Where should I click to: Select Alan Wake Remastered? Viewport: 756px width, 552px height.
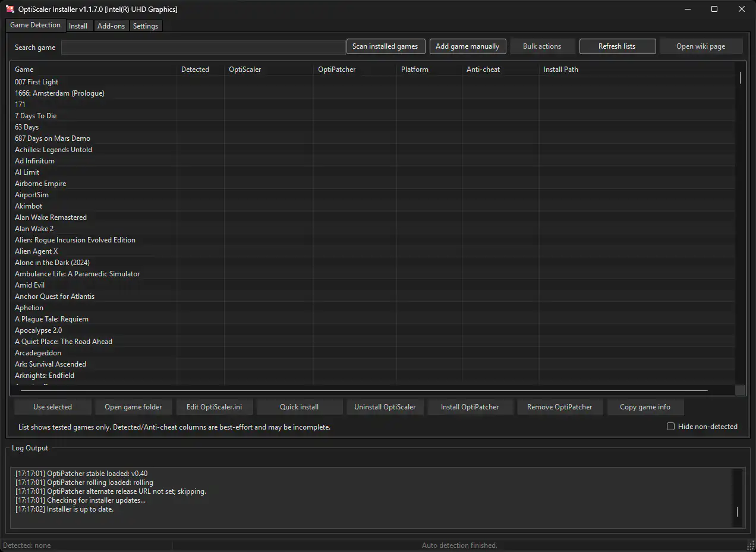pos(373,217)
